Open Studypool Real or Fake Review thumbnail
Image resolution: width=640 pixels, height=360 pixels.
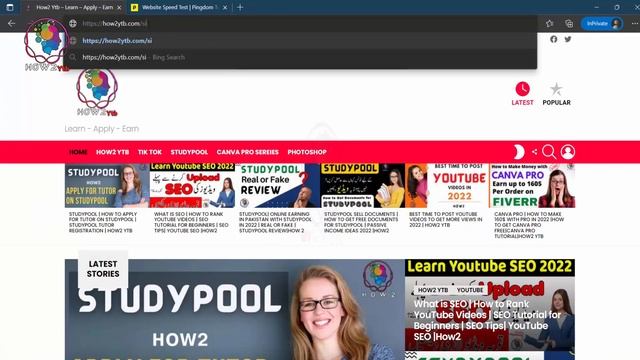[278, 186]
